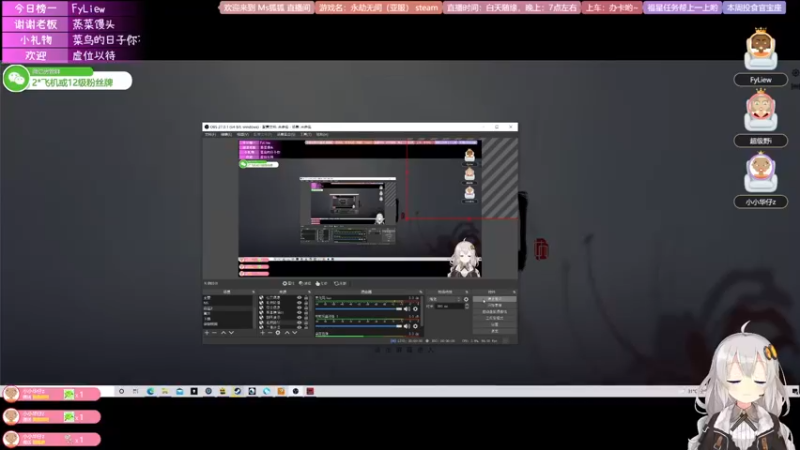Click the 互动 (Interact) hand button
Viewport: 800px width, 450px height.
(x=322, y=283)
